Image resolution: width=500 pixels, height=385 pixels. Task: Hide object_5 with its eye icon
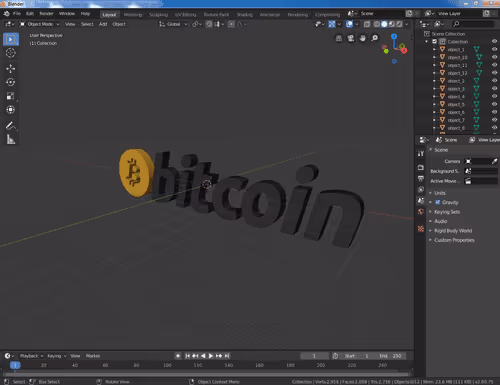pyautogui.click(x=494, y=104)
